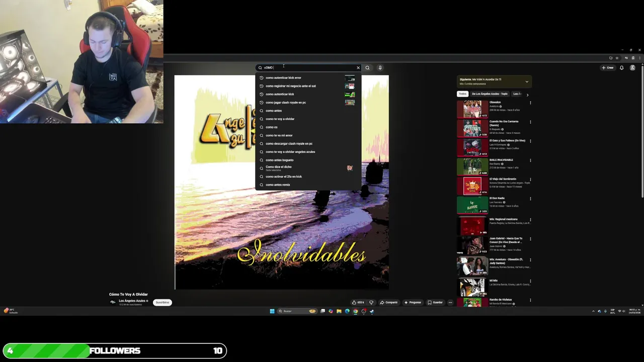Open 'Juan Gabriel - Hasta Que Te Conocí' video
Image resolution: width=644 pixels, height=362 pixels.
[x=506, y=240]
